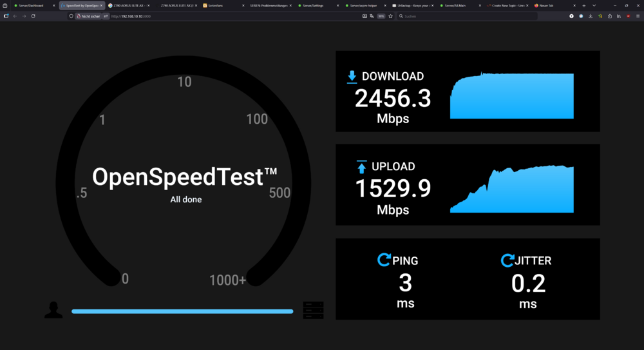The height and width of the screenshot is (350, 644).
Task: Click the magnifier icon in Suchen box
Action: (x=401, y=16)
